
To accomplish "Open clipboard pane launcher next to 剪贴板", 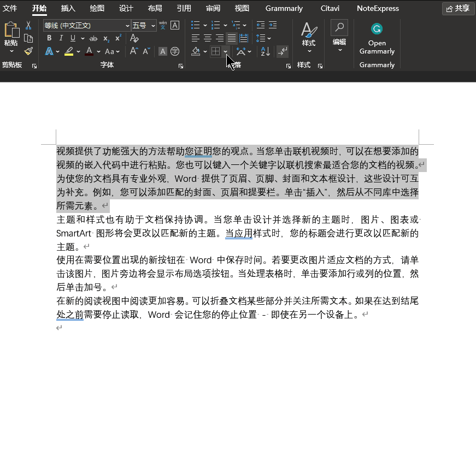I will coord(34,66).
